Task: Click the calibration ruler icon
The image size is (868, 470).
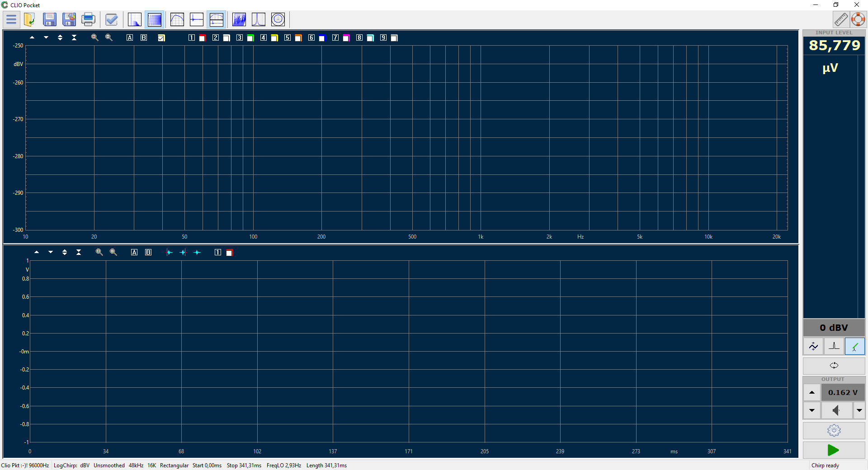Action: 840,19
